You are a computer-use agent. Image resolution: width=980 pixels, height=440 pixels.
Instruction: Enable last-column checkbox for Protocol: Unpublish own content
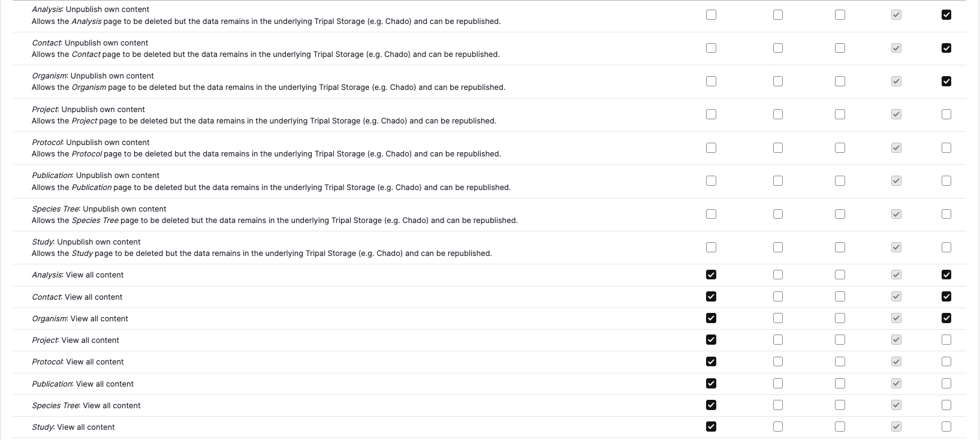tap(946, 147)
